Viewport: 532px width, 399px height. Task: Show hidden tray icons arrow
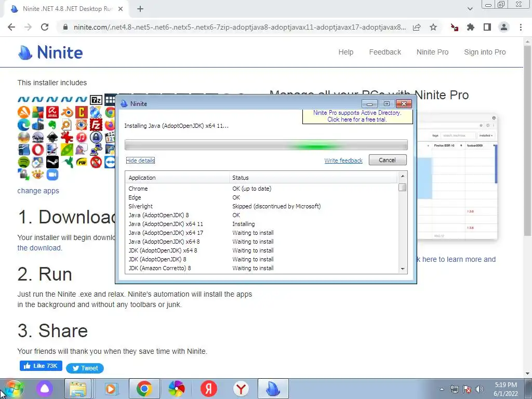(x=442, y=389)
